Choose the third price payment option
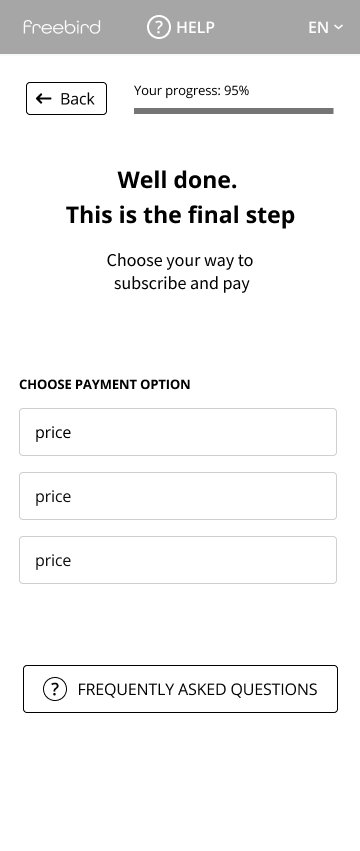This screenshot has width=360, height=851. [178, 560]
